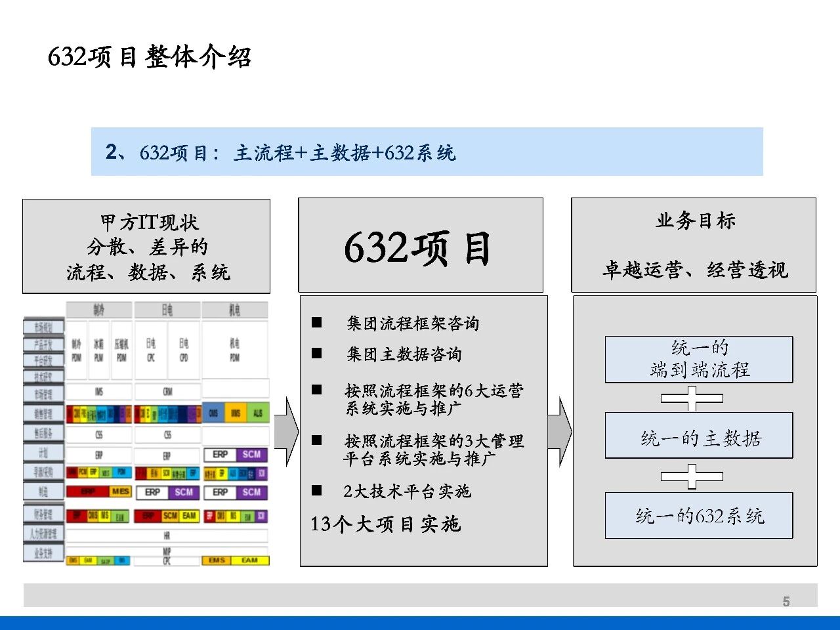Open the 632项目 center box
840x630 pixels.
click(421, 246)
